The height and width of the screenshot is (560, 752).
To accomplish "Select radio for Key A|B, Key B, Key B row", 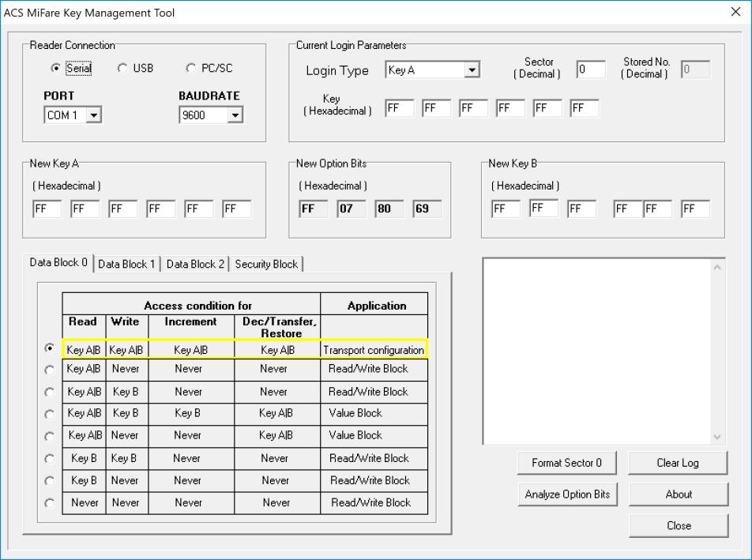I will [50, 414].
